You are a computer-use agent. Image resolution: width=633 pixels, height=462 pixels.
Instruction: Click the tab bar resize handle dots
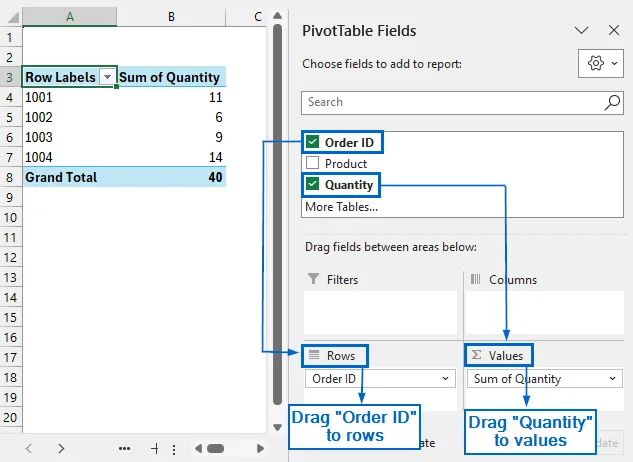click(x=174, y=449)
